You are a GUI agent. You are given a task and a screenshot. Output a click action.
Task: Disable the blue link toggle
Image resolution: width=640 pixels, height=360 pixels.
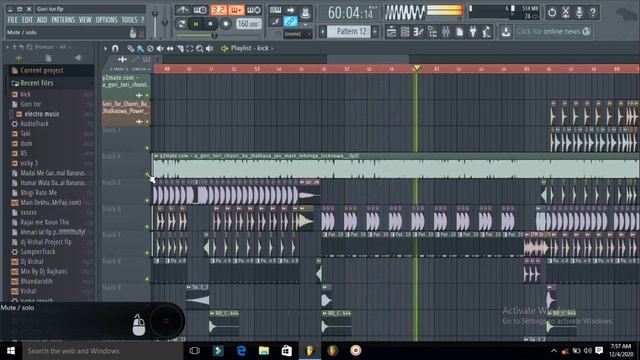[290, 21]
